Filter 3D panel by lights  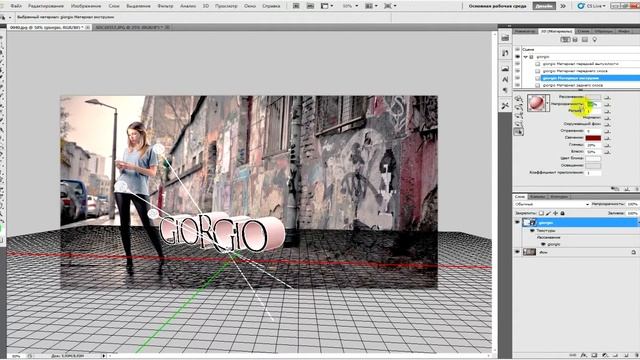pyautogui.click(x=595, y=40)
